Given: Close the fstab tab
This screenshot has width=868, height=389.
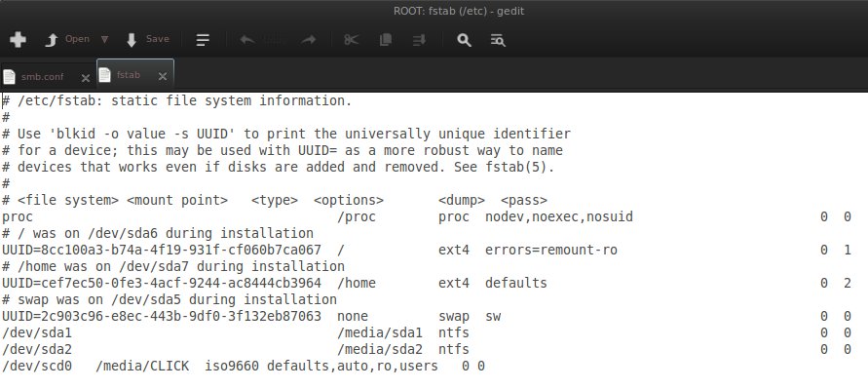Looking at the screenshot, I should (x=162, y=76).
